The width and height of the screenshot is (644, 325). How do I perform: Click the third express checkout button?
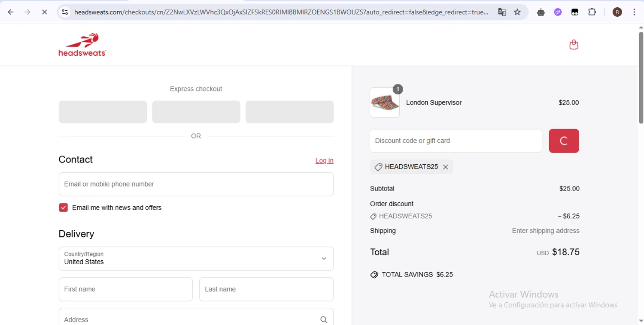pyautogui.click(x=289, y=112)
